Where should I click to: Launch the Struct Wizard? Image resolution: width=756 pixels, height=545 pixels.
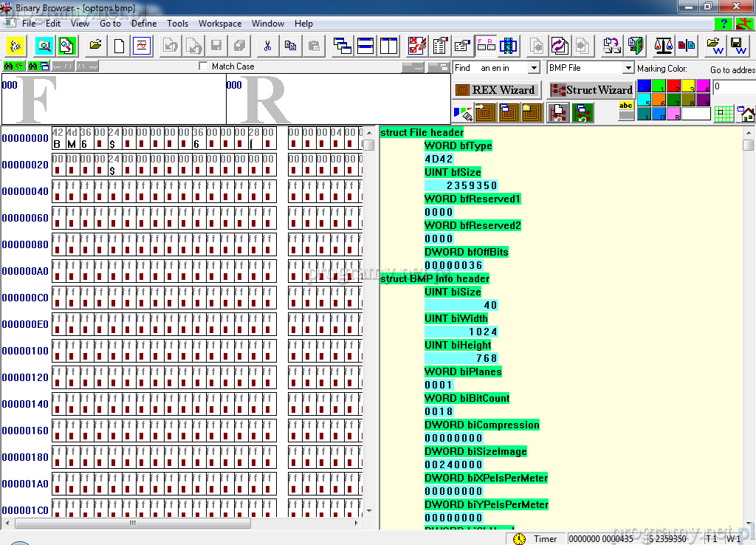pos(591,90)
